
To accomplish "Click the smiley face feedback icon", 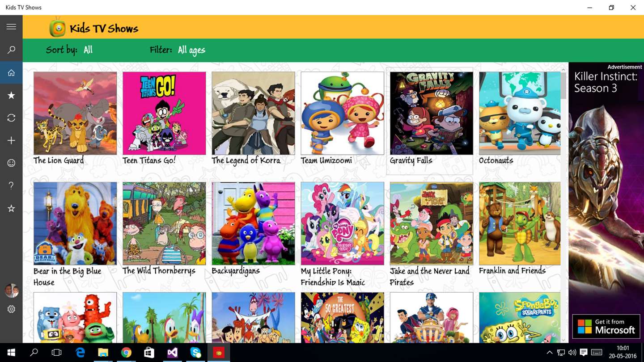I will click(11, 163).
